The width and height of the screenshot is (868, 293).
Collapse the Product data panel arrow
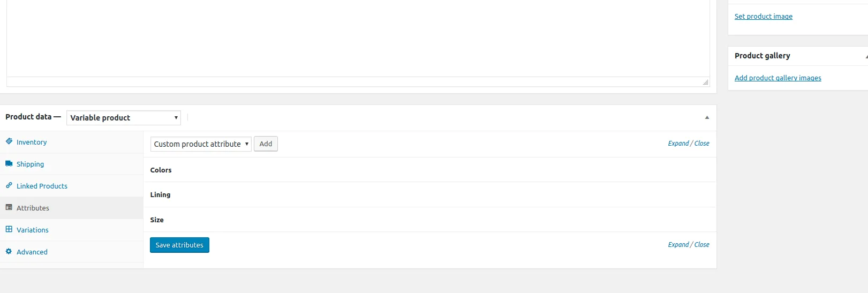click(x=707, y=117)
